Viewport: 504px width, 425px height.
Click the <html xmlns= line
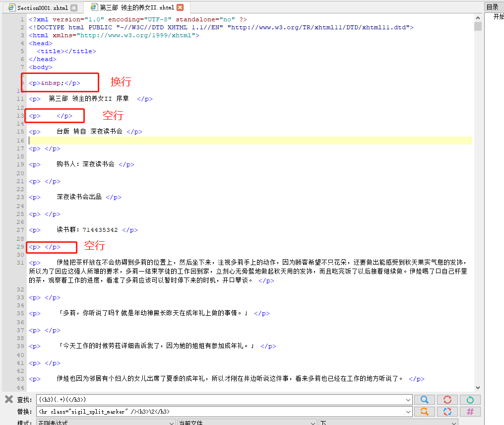click(x=114, y=35)
